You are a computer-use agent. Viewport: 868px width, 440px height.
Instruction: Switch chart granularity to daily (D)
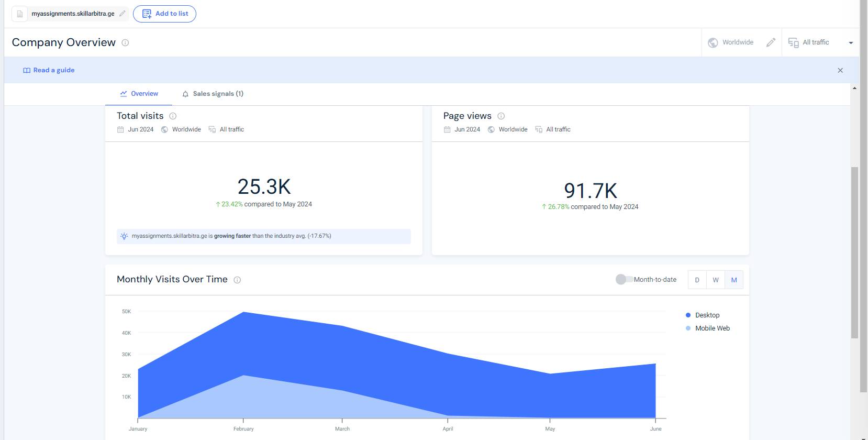697,280
